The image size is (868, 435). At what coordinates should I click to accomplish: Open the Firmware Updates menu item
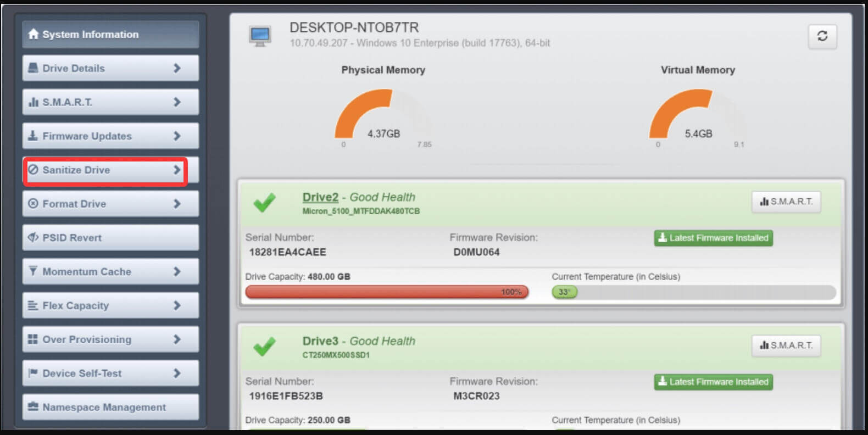[x=110, y=136]
